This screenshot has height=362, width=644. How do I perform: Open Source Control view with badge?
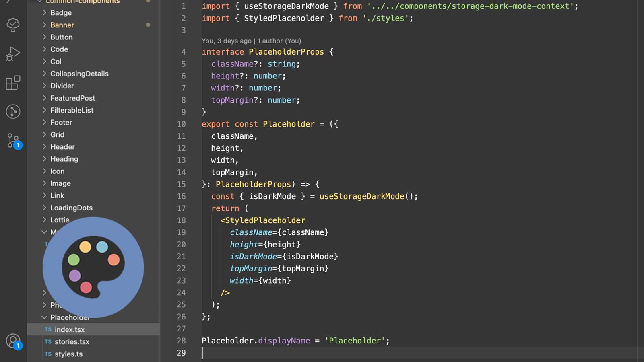(x=14, y=141)
